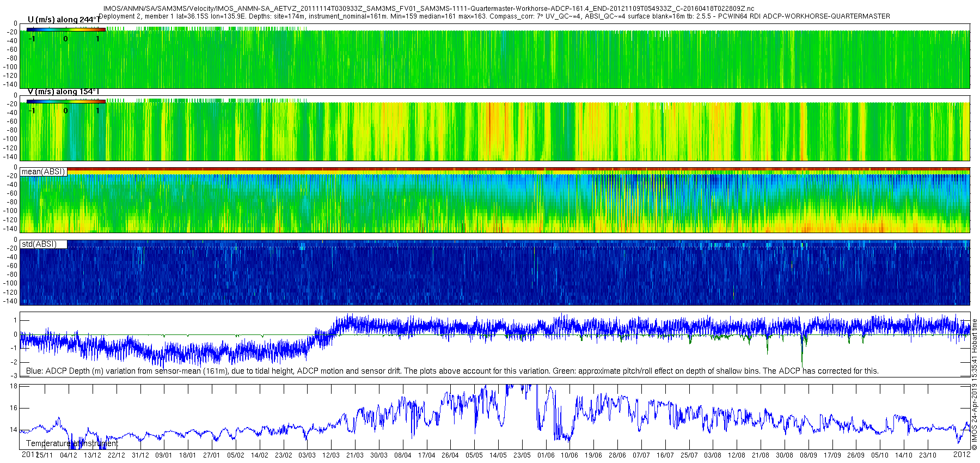
Task: Select the 'V (m/s) along 154°T' panel label
Action: click(64, 92)
